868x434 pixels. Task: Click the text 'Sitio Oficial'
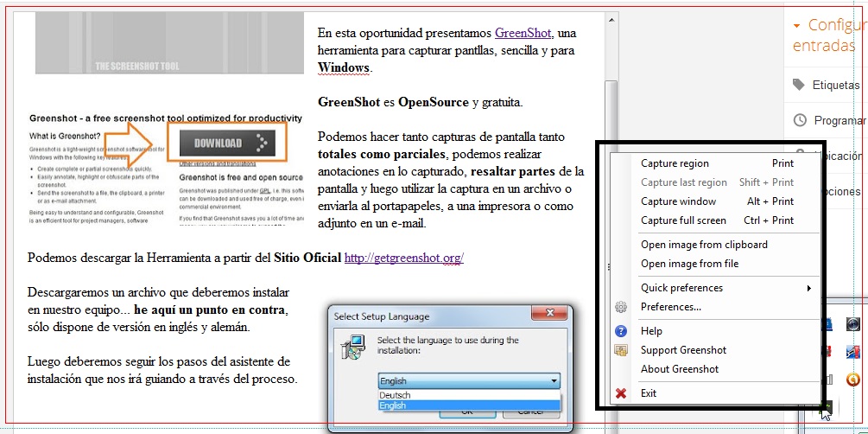(x=307, y=258)
